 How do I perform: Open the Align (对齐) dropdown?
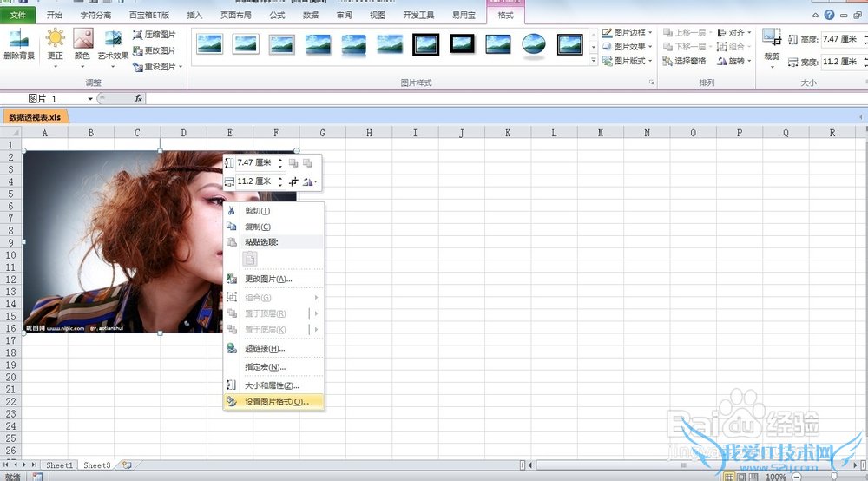pyautogui.click(x=734, y=33)
